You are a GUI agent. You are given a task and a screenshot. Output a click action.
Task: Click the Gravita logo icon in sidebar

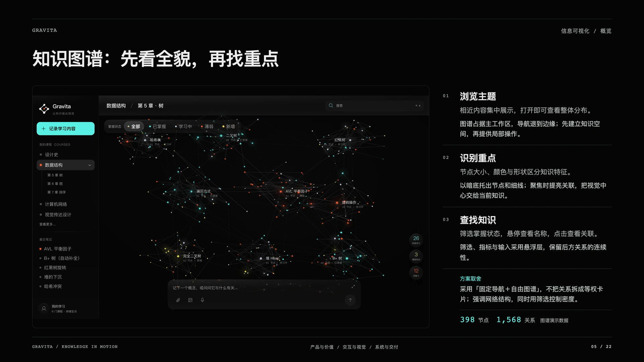pyautogui.click(x=44, y=109)
